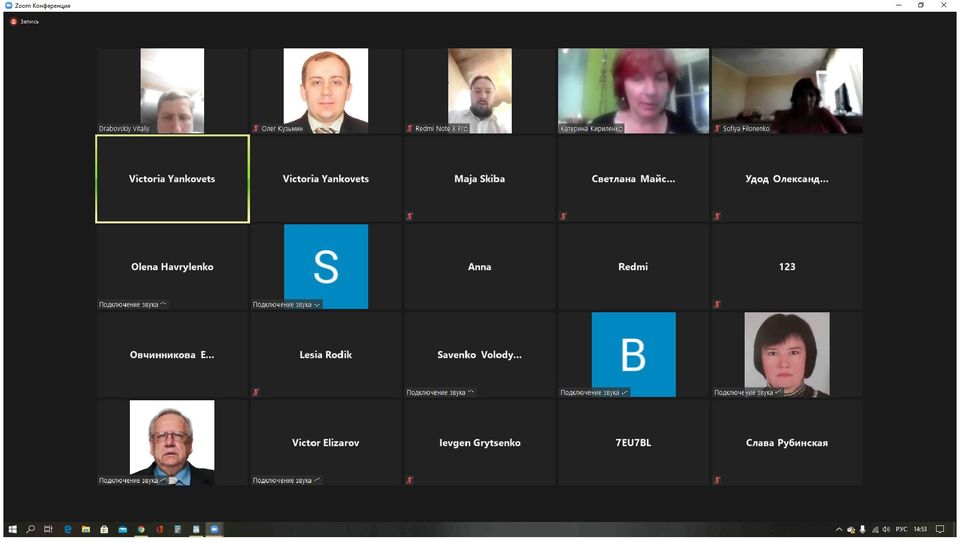
Task: Click muted mic icon on Sofiya Filonenko tile
Action: (717, 129)
